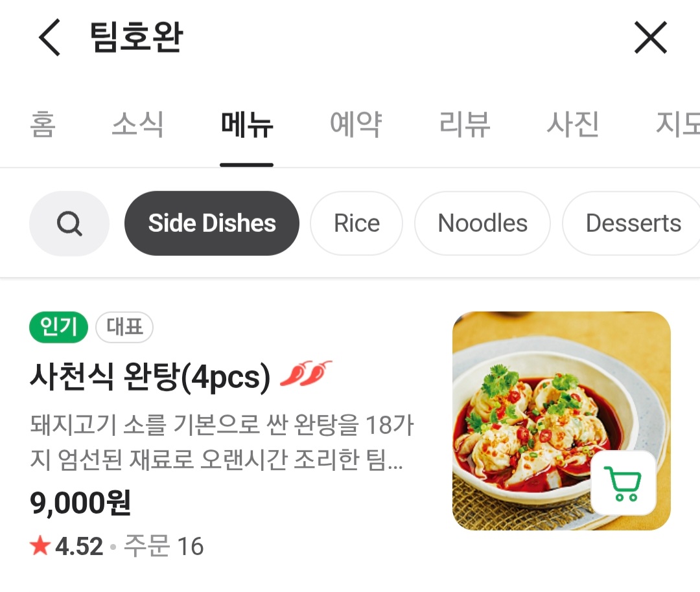Tap the green 인기 badge
Image resolution: width=700 pixels, height=592 pixels.
point(58,328)
